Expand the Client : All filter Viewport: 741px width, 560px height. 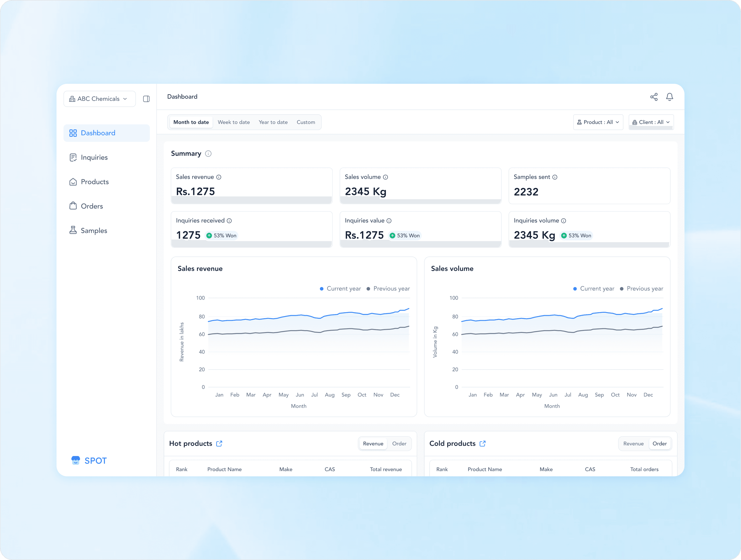click(x=651, y=122)
